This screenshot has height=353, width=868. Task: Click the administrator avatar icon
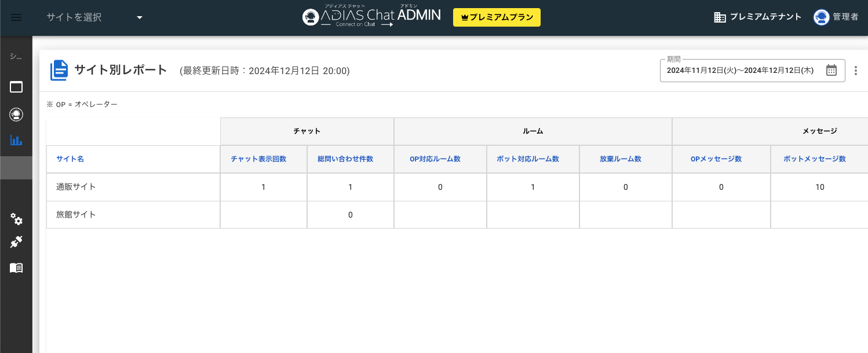pyautogui.click(x=820, y=17)
